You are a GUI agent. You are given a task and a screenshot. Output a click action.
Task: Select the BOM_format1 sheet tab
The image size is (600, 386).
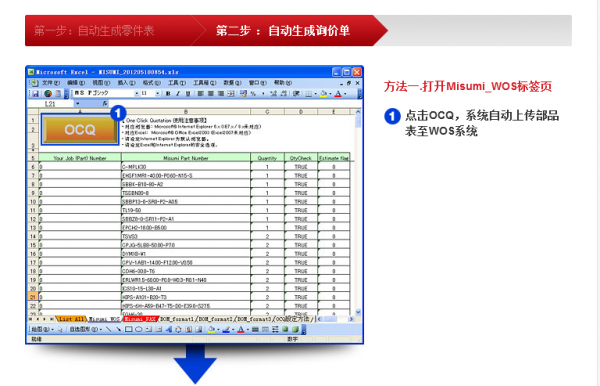pos(177,319)
